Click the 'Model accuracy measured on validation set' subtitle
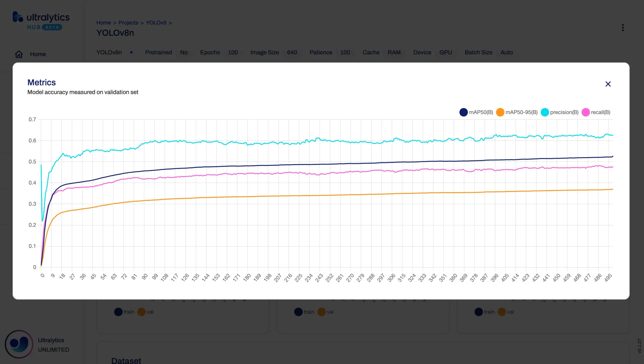The width and height of the screenshot is (644, 364). point(83,92)
